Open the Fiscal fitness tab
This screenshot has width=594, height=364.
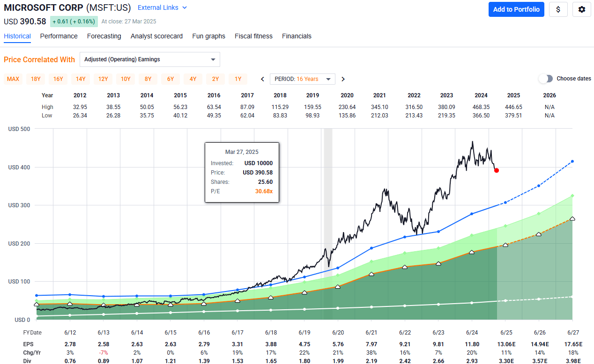[x=253, y=36]
